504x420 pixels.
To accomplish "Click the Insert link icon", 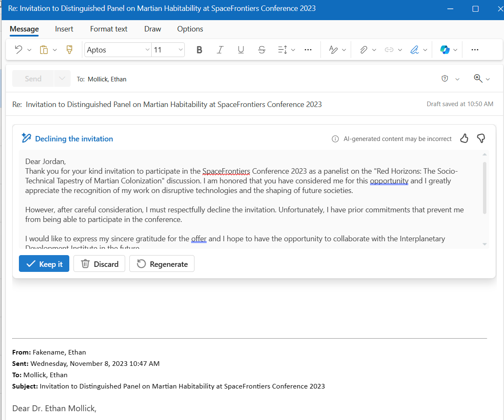I will click(389, 50).
